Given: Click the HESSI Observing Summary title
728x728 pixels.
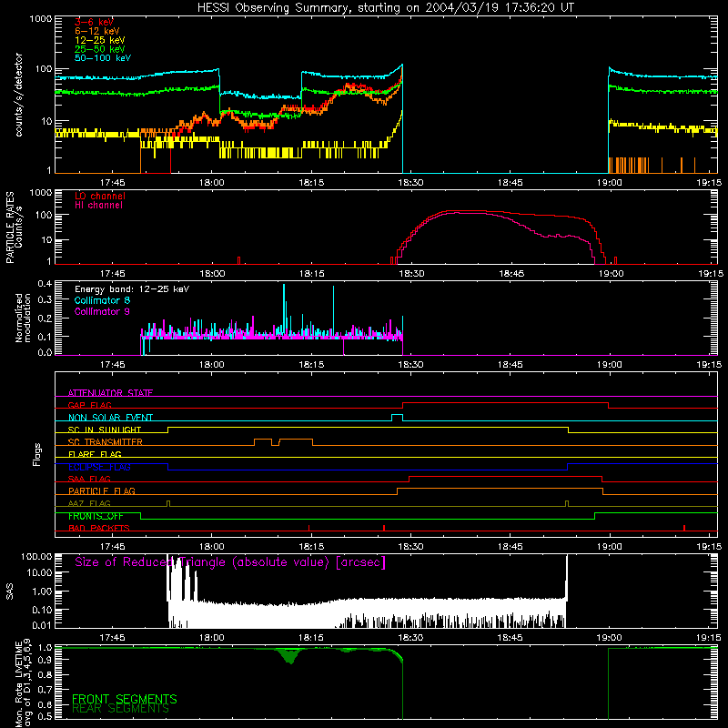Looking at the screenshot, I should click(386, 8).
